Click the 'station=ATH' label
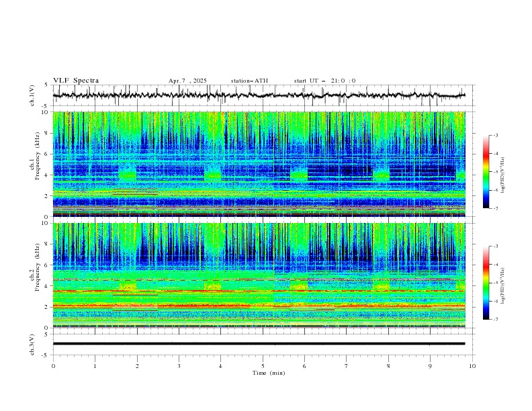532x411 pixels. pos(249,81)
